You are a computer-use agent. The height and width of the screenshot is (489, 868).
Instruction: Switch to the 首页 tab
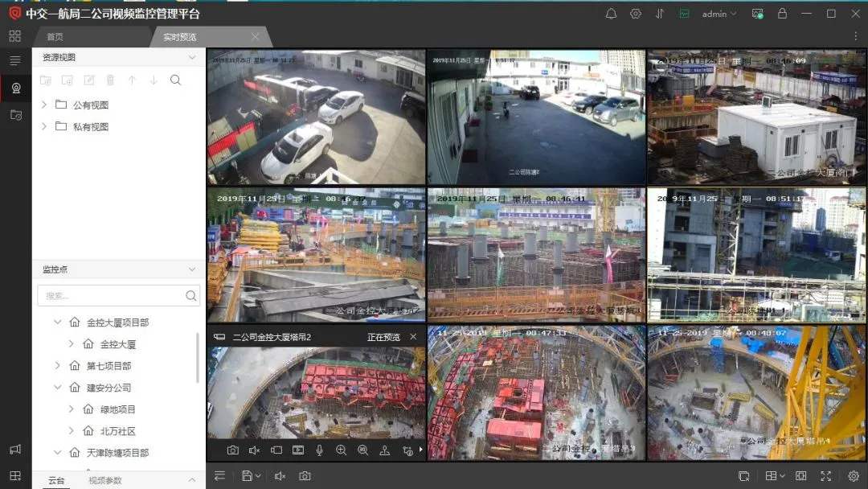click(x=55, y=37)
